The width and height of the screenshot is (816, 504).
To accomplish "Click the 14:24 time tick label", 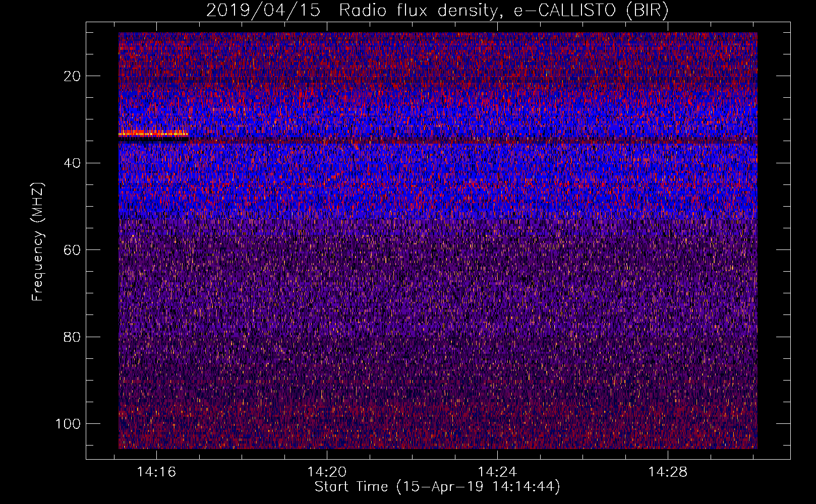I will point(497,472).
